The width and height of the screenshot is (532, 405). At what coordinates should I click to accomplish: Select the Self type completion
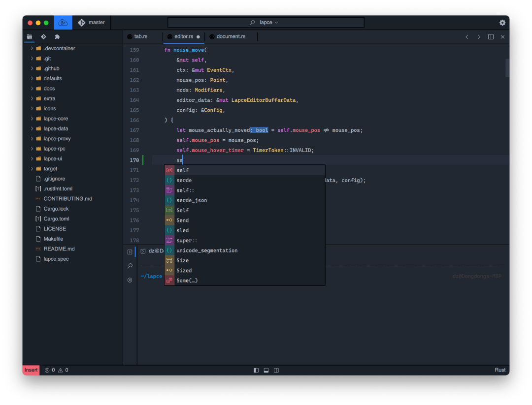click(245, 210)
